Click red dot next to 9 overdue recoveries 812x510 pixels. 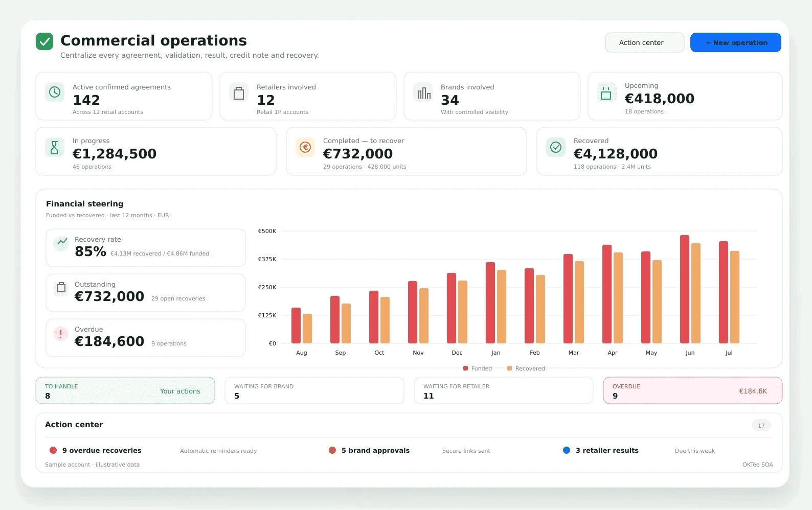click(x=53, y=450)
